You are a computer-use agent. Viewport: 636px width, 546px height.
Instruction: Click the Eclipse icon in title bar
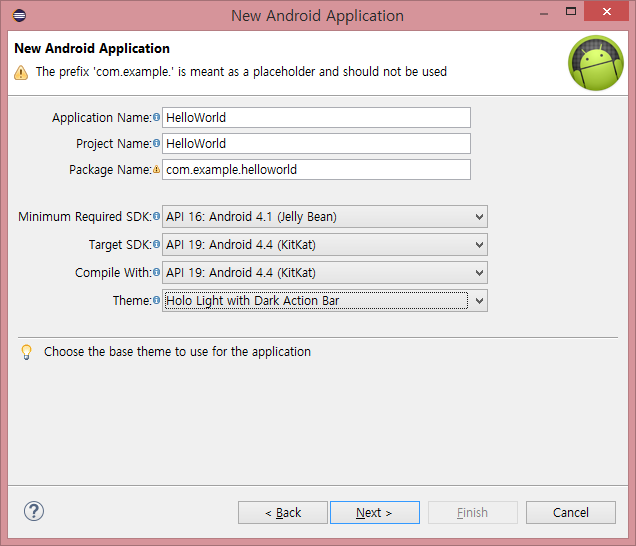click(x=19, y=15)
